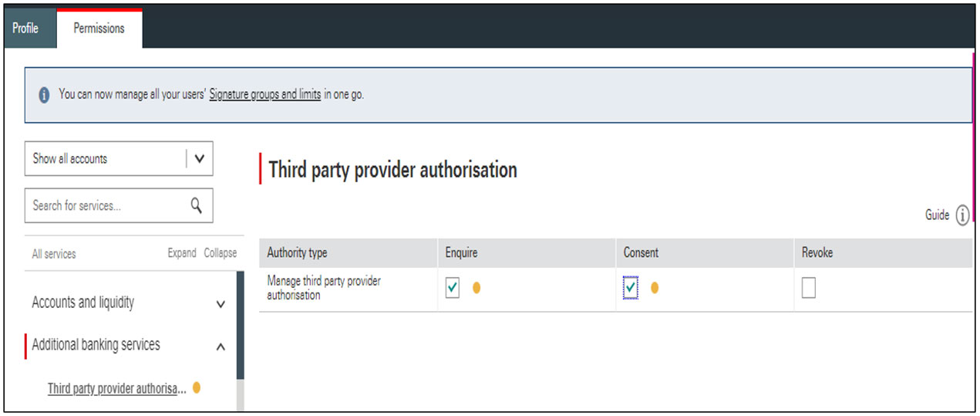This screenshot has height=416, width=980.
Task: Click Collapse all services link
Action: [220, 253]
